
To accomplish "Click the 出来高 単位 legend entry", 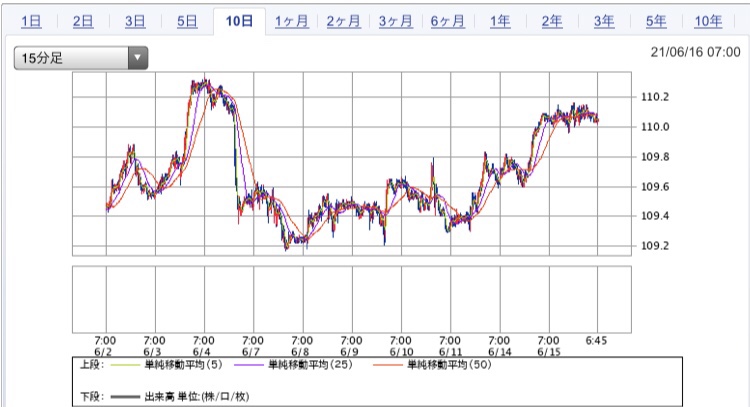I will coord(180,396).
